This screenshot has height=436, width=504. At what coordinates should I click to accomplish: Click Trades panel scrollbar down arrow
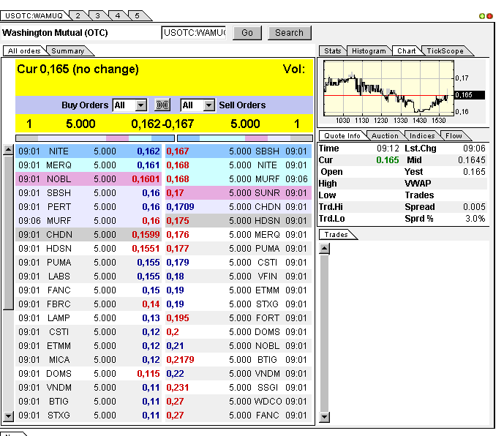pyautogui.click(x=325, y=417)
